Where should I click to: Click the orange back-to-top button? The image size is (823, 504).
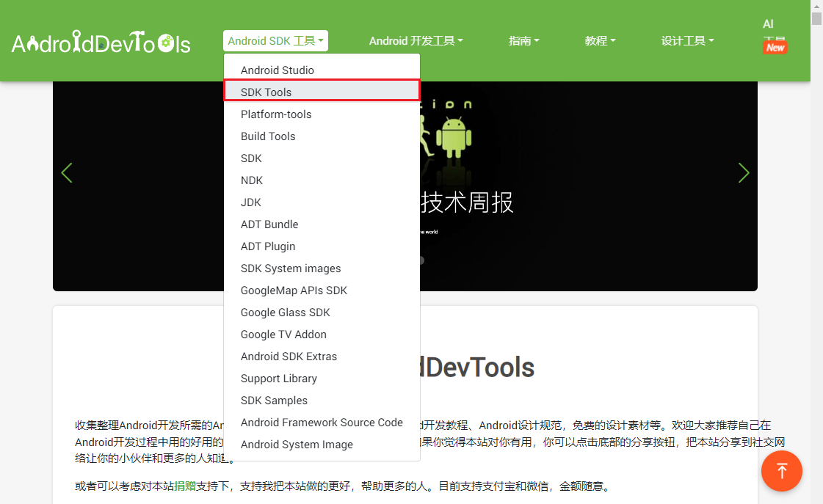782,471
